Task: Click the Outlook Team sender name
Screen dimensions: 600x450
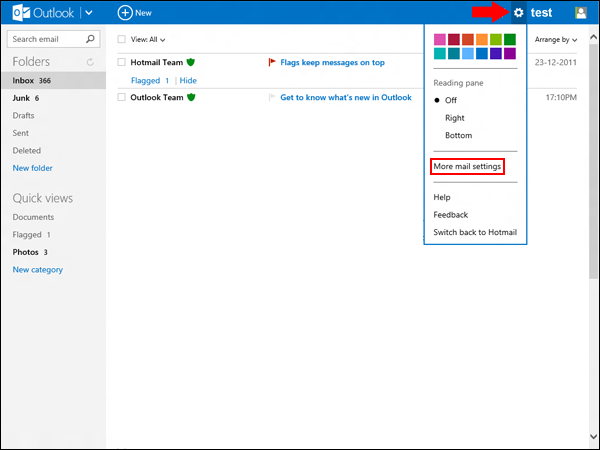Action: point(157,97)
